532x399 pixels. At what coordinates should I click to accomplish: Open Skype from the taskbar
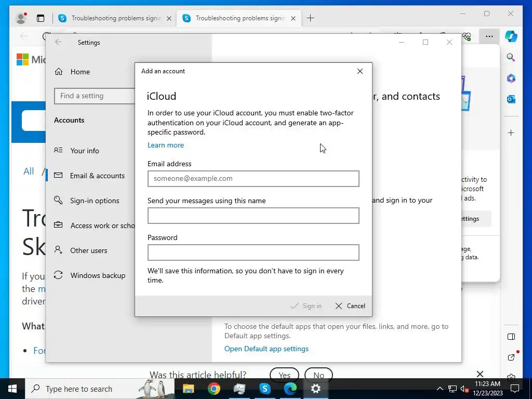[x=264, y=389]
